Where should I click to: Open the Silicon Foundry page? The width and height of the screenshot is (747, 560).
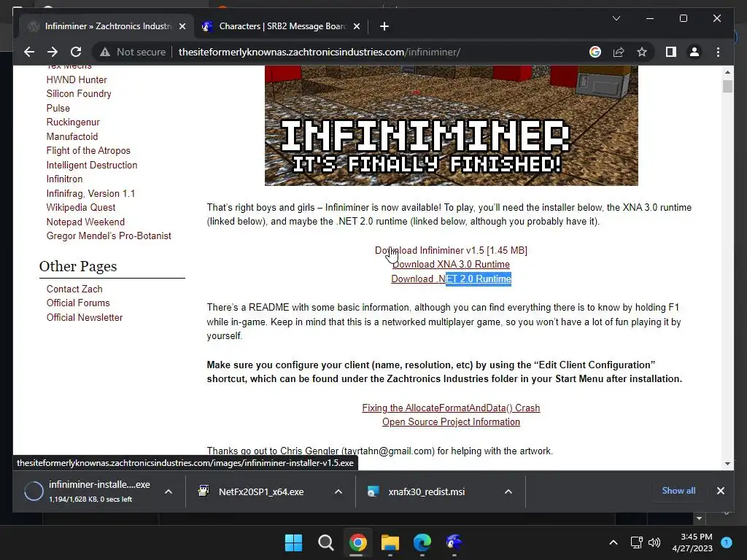[x=79, y=94]
